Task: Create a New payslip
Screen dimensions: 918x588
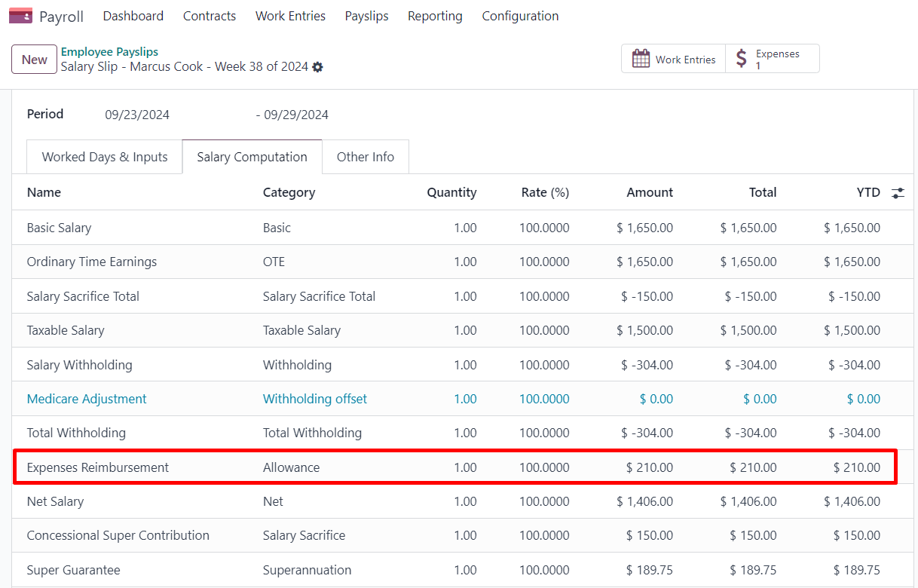Action: [35, 60]
